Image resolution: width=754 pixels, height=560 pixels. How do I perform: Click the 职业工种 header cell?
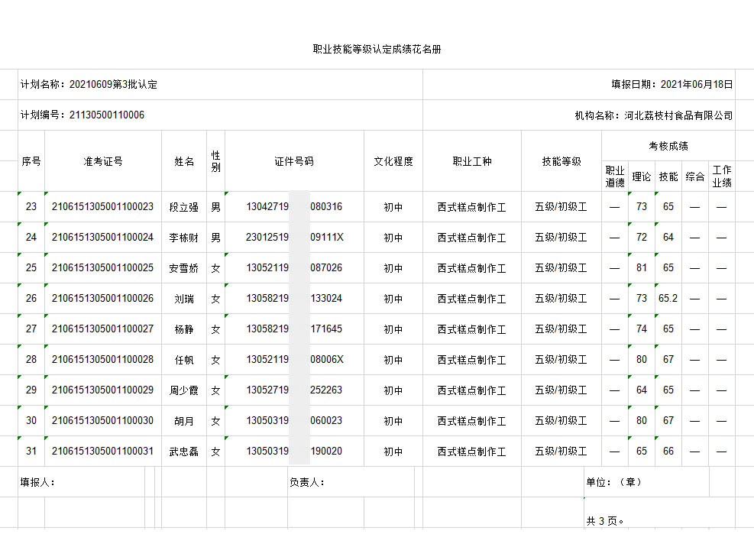click(x=471, y=161)
